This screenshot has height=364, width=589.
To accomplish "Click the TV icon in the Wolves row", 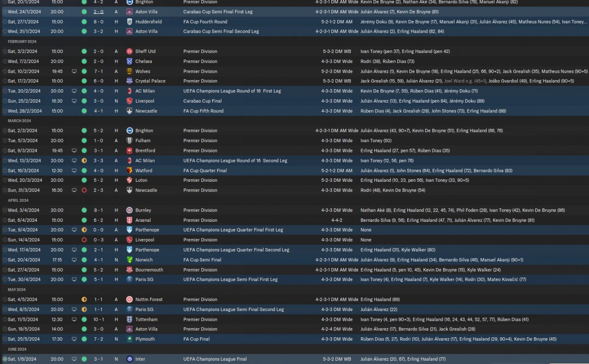I will (x=74, y=71).
